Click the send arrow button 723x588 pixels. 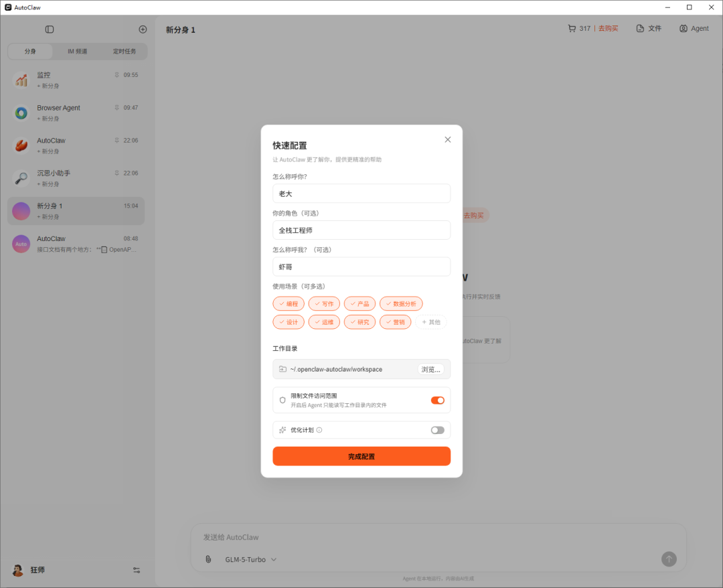tap(669, 559)
